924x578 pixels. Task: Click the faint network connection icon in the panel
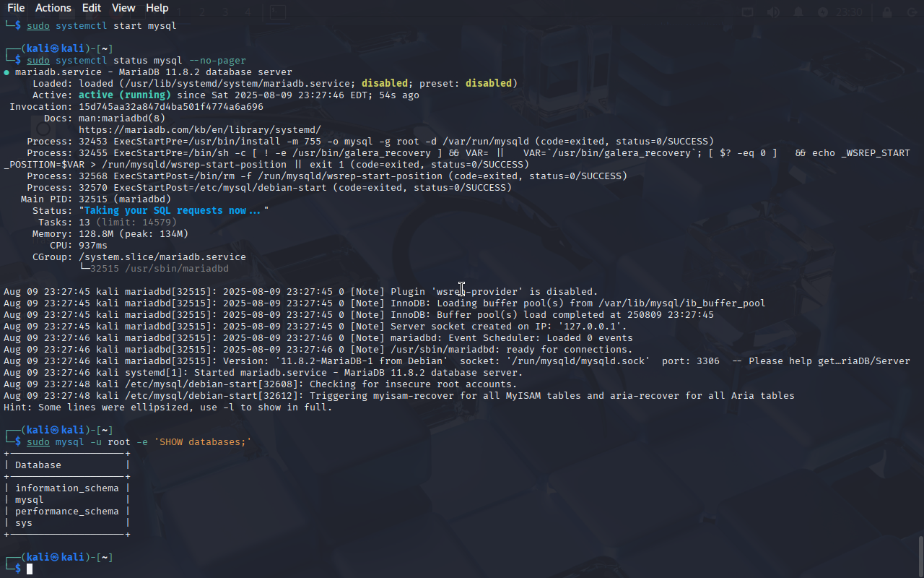pyautogui.click(x=747, y=12)
